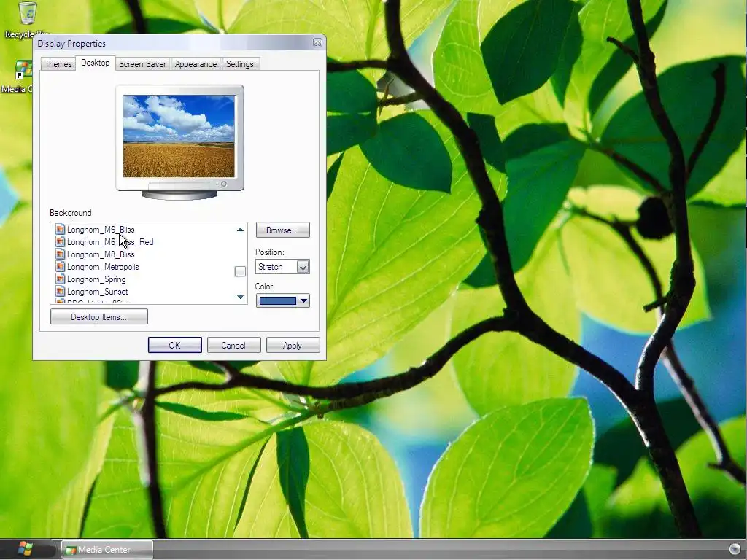Switch to the Screen Saver tab
This screenshot has width=747, height=560.
pyautogui.click(x=142, y=64)
